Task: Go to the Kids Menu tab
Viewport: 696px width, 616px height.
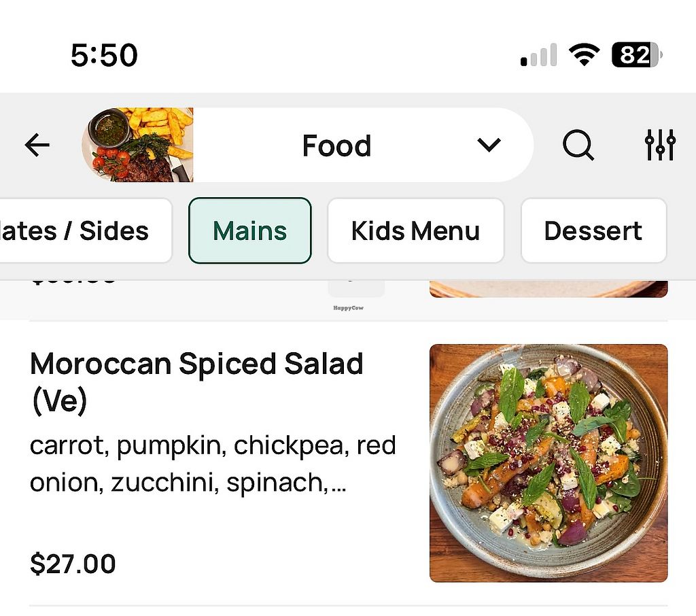Action: 415,231
